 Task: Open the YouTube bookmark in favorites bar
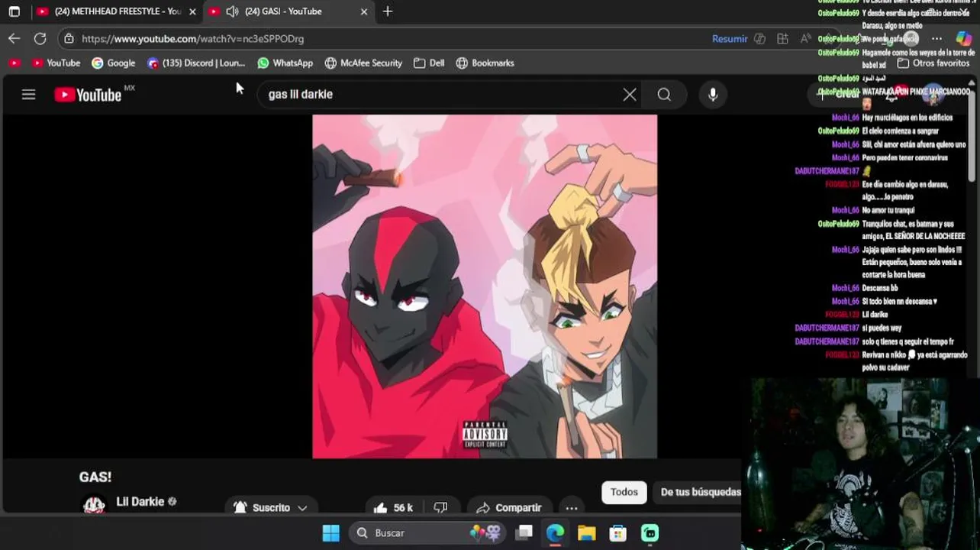56,63
